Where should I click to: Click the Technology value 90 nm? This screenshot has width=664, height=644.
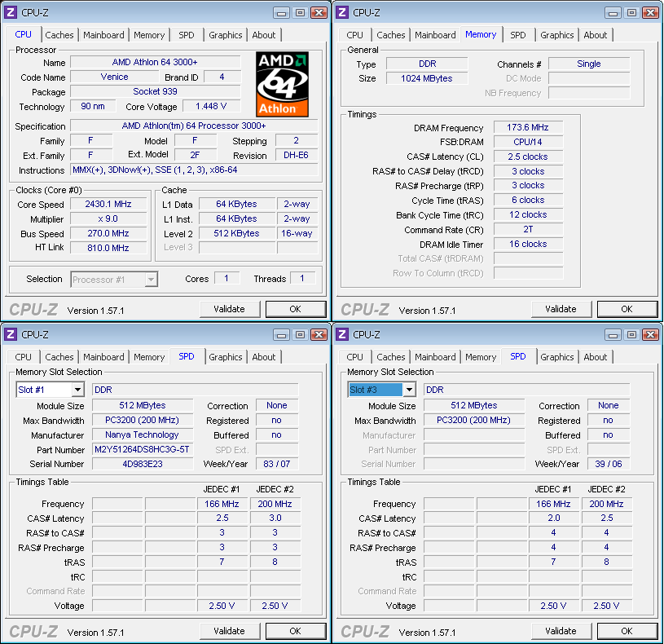93,106
